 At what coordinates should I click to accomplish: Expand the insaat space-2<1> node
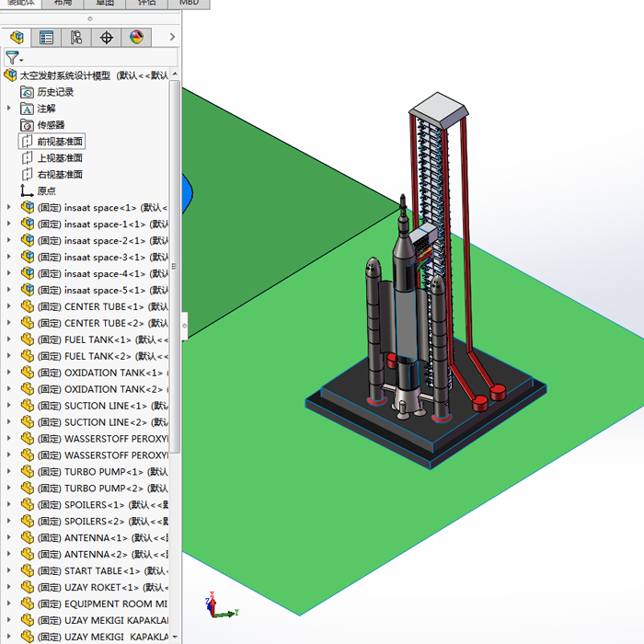[9, 240]
